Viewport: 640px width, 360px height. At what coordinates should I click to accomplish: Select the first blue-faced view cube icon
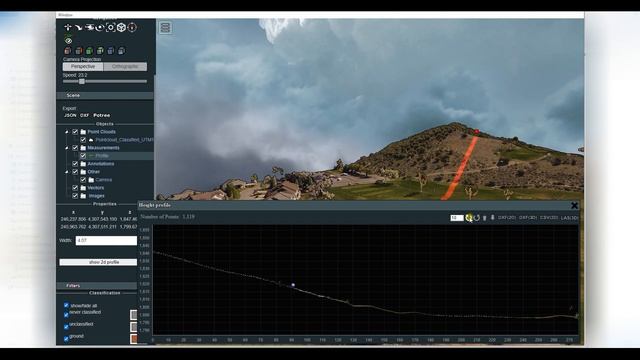point(110,51)
